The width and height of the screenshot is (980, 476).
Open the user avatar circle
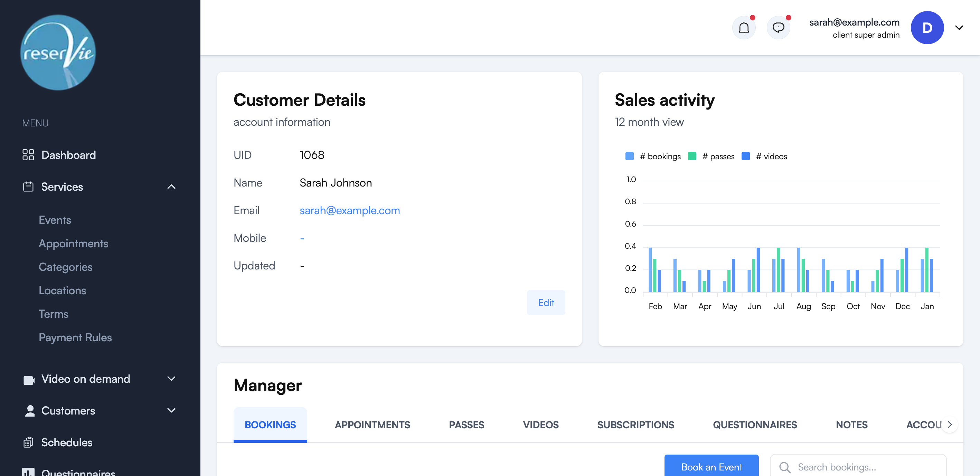click(927, 27)
